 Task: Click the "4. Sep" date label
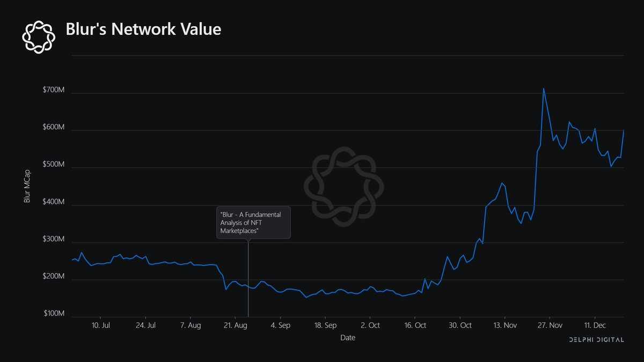tap(280, 326)
